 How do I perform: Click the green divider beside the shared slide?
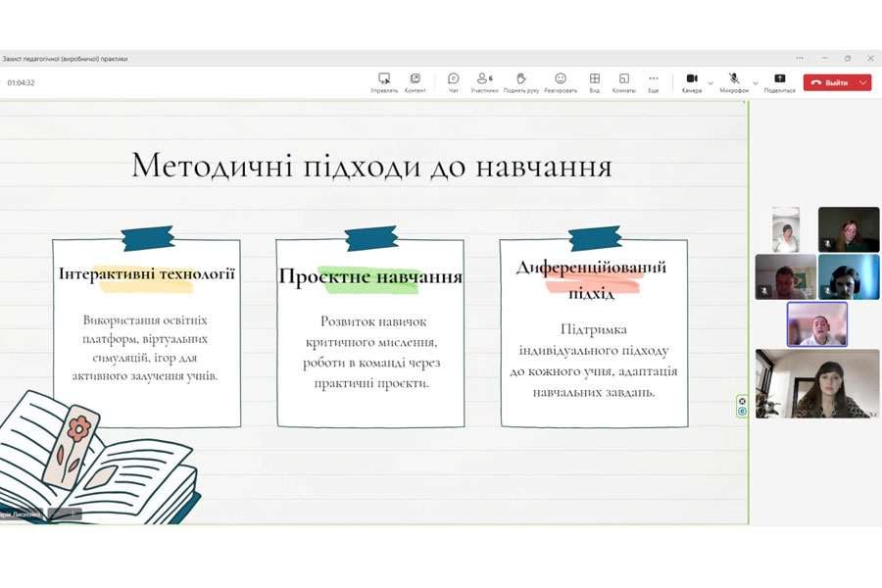pyautogui.click(x=749, y=294)
